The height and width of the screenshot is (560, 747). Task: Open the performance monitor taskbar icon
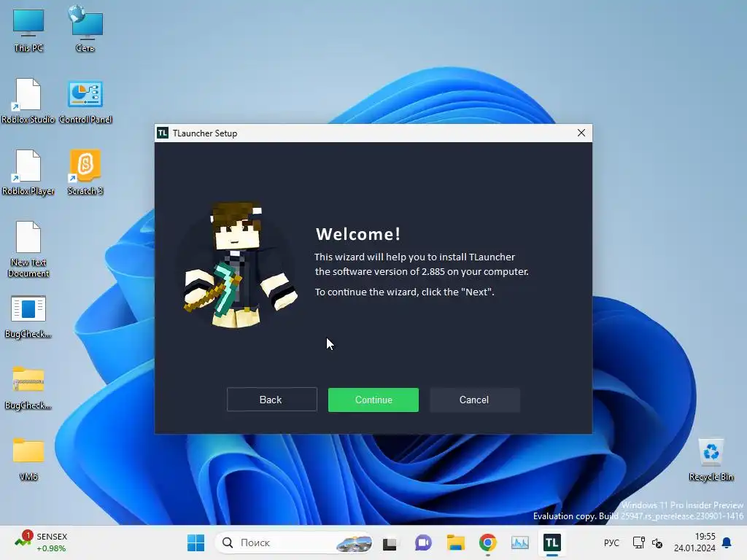tap(519, 542)
